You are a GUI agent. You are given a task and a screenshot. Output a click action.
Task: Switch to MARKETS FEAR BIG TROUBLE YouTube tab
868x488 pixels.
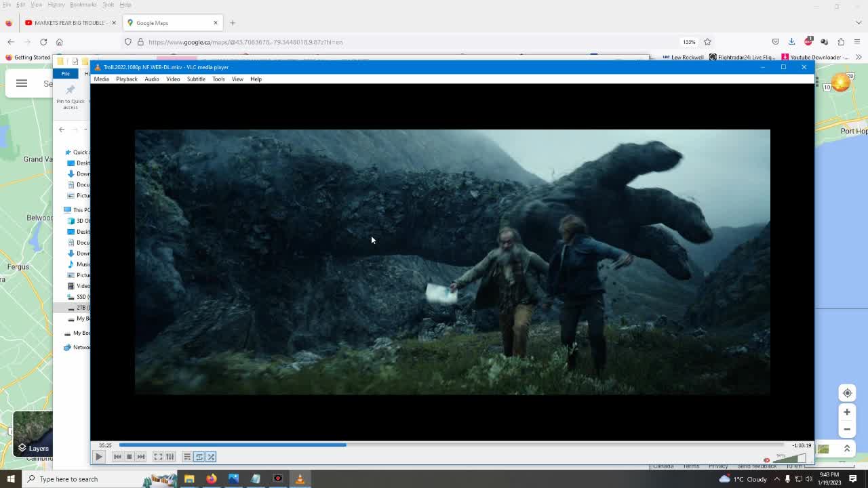coord(71,23)
